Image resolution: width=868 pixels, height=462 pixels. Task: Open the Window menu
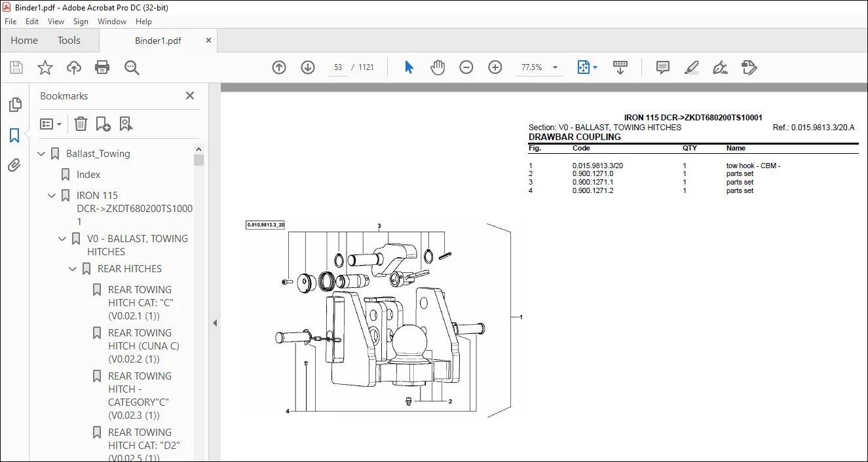point(112,22)
